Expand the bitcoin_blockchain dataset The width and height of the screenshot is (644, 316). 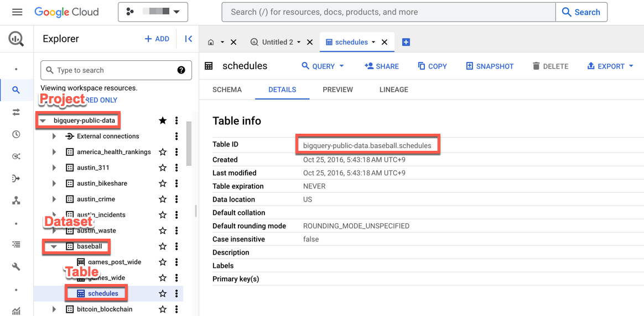(x=54, y=309)
